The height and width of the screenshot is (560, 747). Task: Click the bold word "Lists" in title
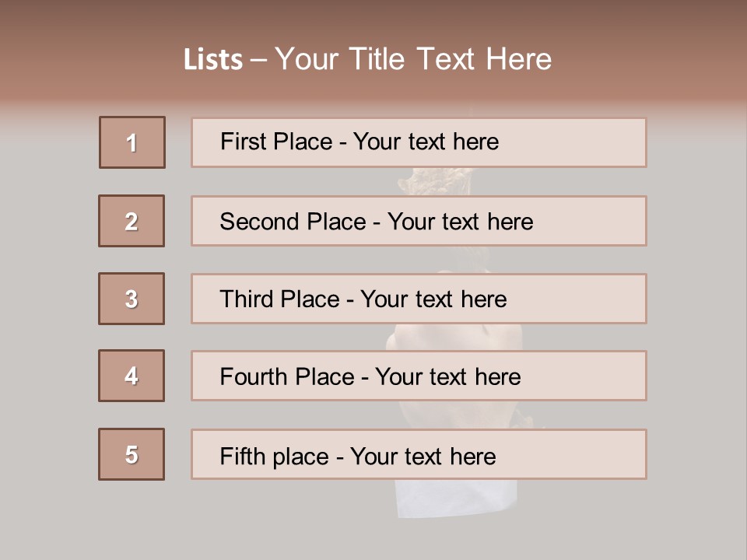click(x=213, y=60)
